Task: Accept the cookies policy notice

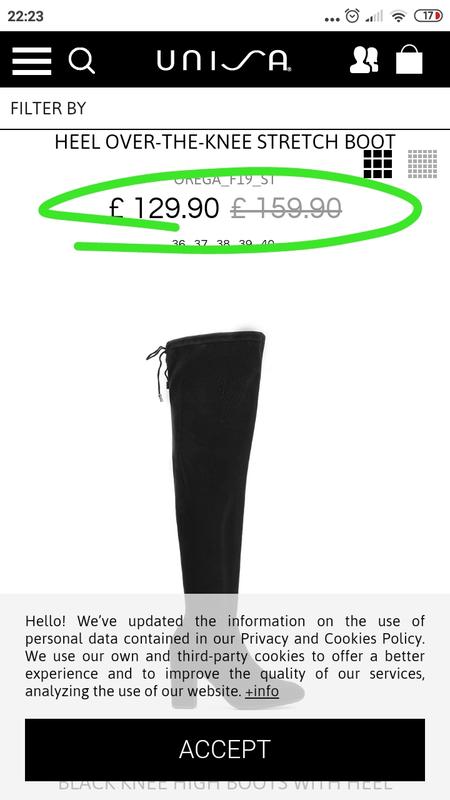Action: coord(225,749)
